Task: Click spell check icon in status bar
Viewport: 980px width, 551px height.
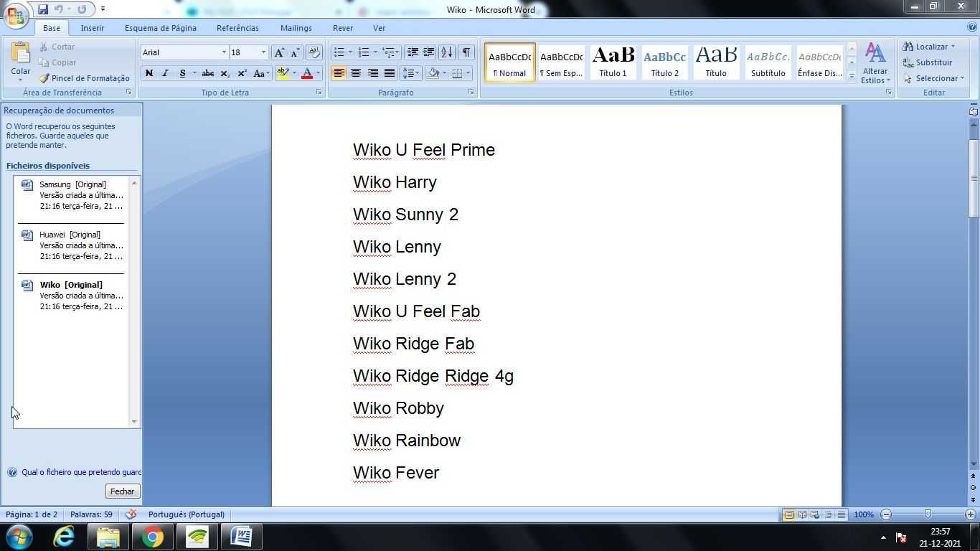Action: pyautogui.click(x=131, y=514)
